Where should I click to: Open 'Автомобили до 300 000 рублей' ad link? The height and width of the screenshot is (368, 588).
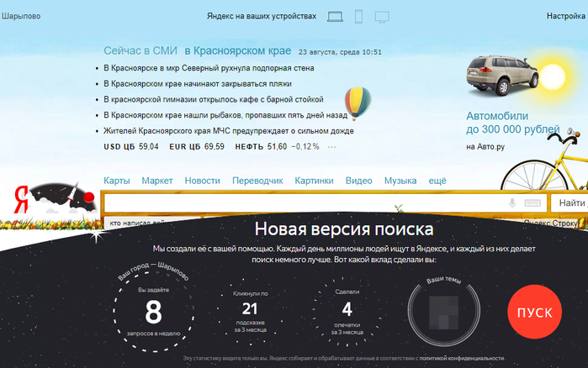coord(512,123)
